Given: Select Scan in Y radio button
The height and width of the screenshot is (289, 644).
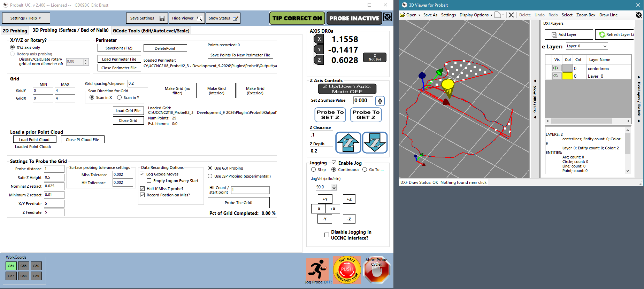Looking at the screenshot, I should pos(120,97).
